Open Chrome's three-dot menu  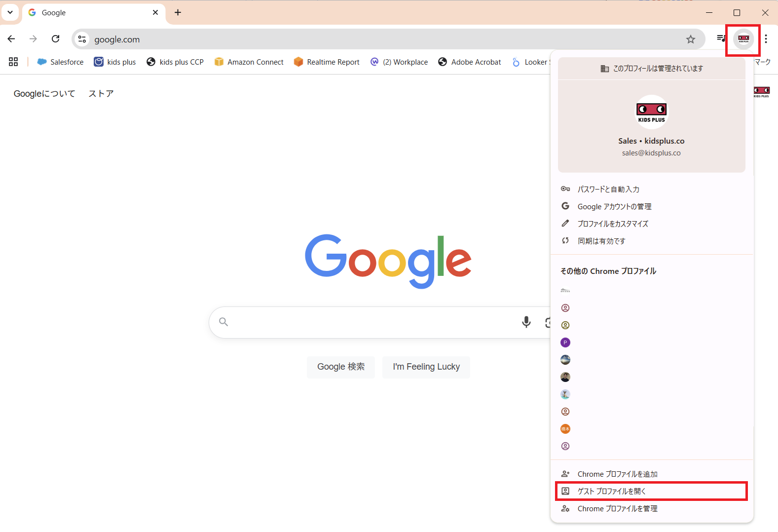click(766, 39)
